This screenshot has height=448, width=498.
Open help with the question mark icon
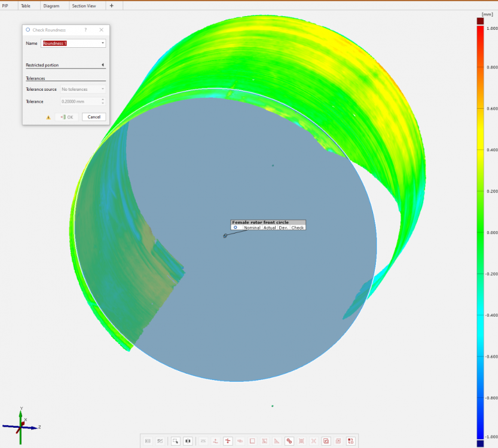(x=85, y=29)
